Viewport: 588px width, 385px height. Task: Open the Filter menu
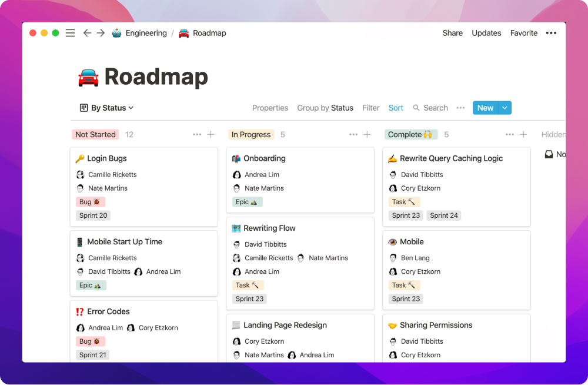click(x=371, y=108)
